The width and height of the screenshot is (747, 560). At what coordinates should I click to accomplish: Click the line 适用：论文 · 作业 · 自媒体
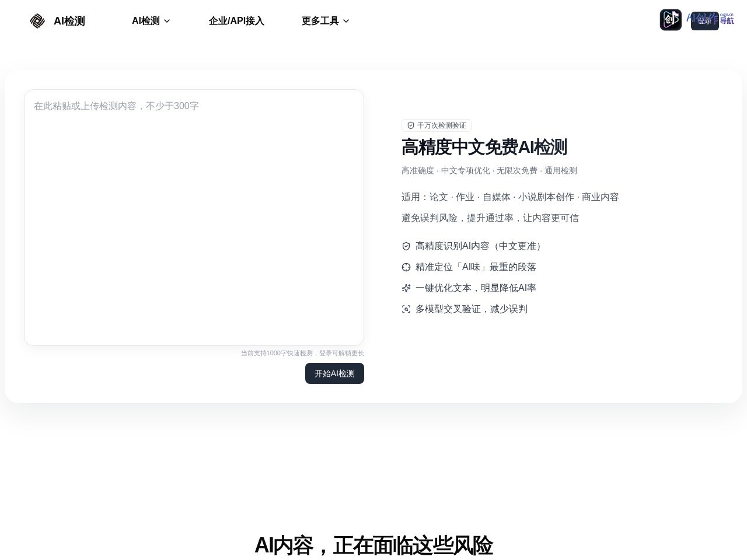coord(510,197)
